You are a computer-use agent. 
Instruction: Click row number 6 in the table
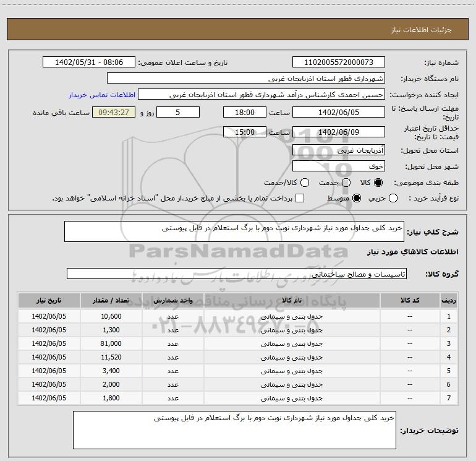[449, 384]
